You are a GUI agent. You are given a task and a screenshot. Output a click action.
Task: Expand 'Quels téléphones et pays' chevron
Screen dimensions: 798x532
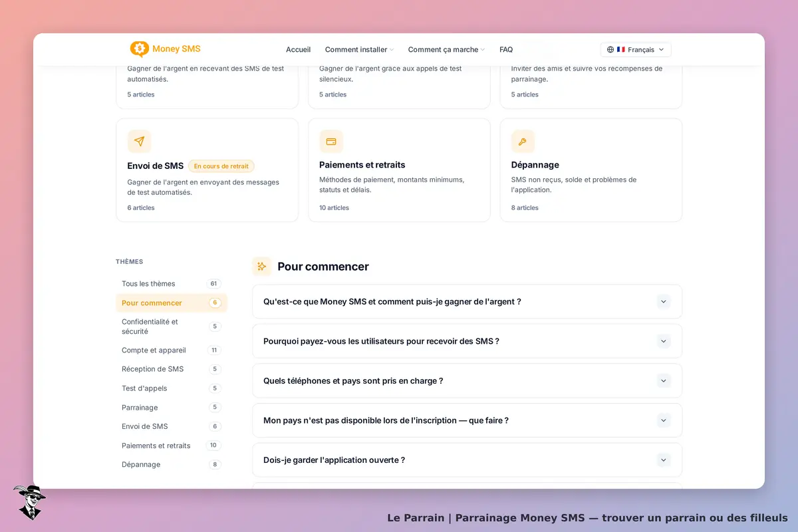(x=663, y=381)
